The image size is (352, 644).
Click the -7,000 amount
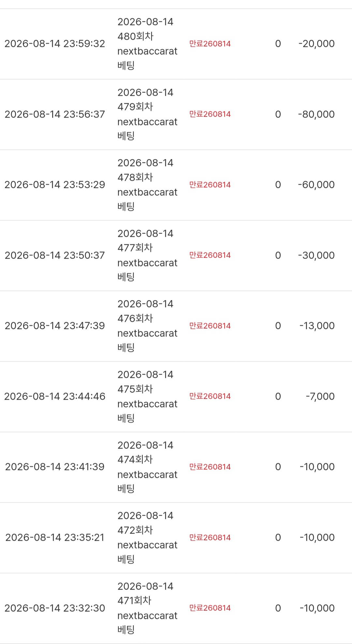(x=320, y=396)
